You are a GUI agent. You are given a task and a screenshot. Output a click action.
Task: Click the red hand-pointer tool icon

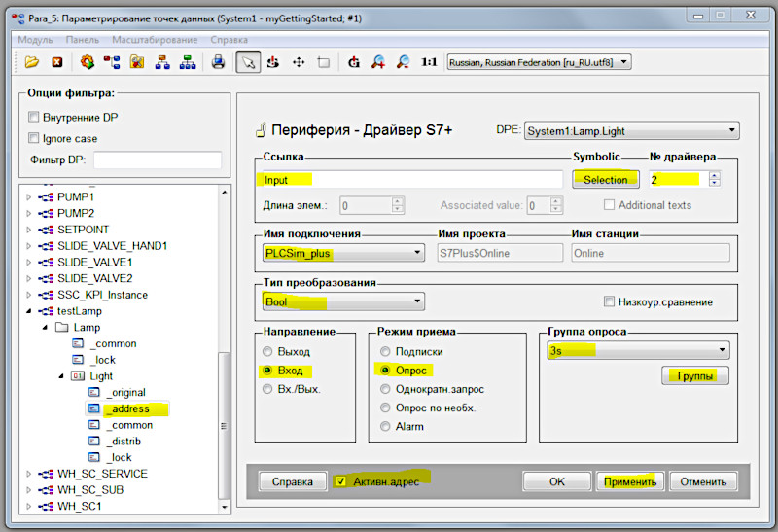273,62
